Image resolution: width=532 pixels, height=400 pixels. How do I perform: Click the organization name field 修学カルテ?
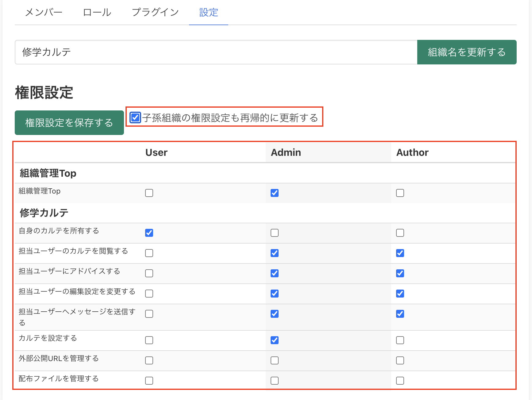(x=216, y=52)
